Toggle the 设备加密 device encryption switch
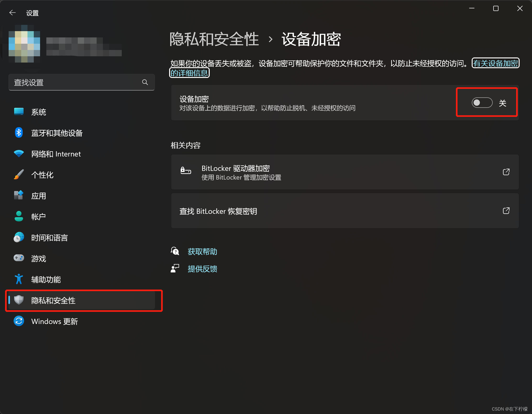532x414 pixels. coord(482,103)
